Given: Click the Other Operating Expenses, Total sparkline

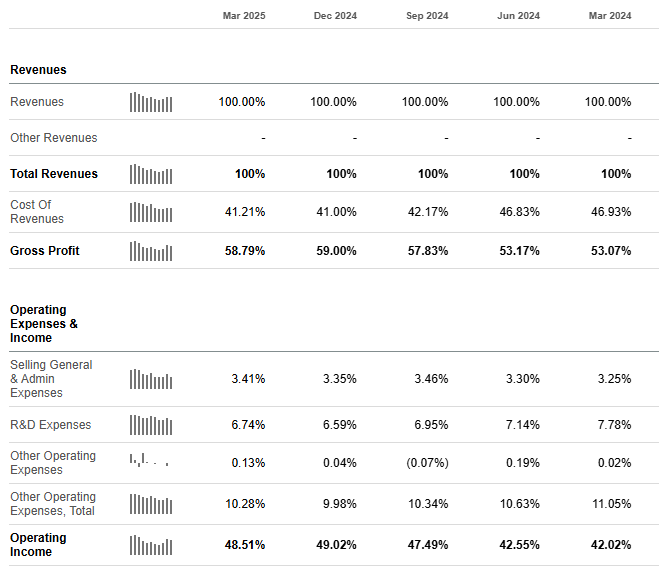Looking at the screenshot, I should (151, 504).
